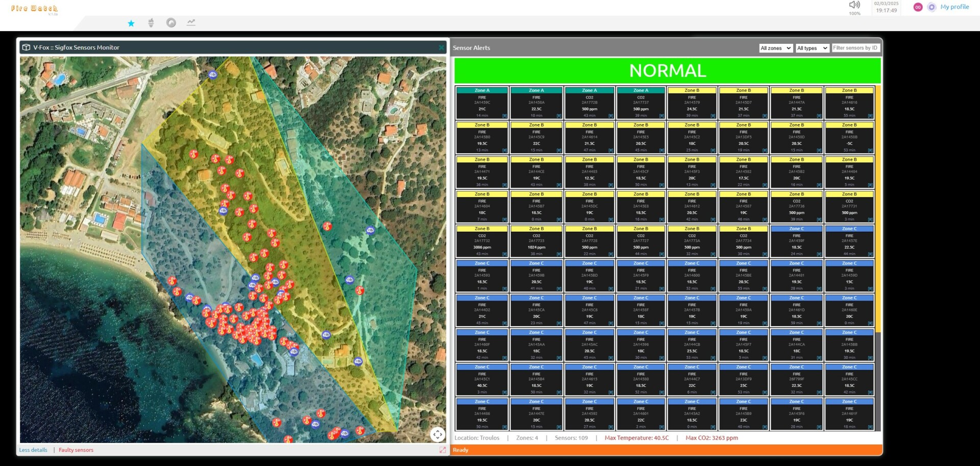This screenshot has height=466, width=980.
Task: Click the Filter sensors by ID field
Action: (855, 47)
